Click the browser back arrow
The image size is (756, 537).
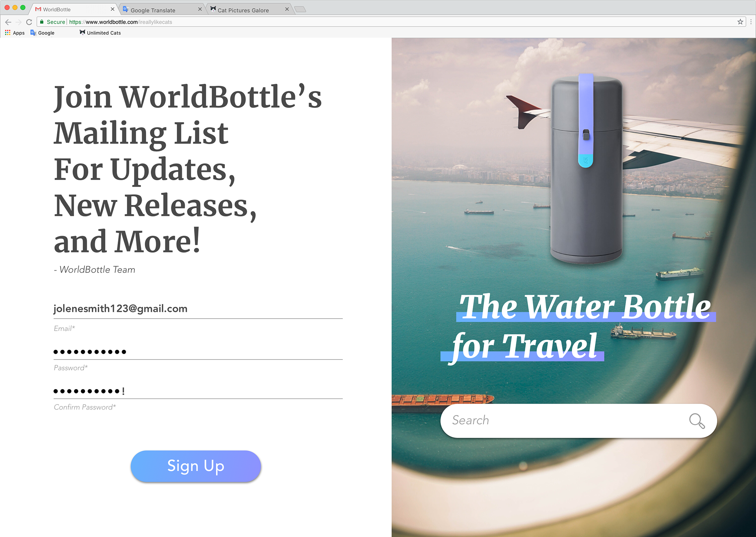[x=8, y=22]
